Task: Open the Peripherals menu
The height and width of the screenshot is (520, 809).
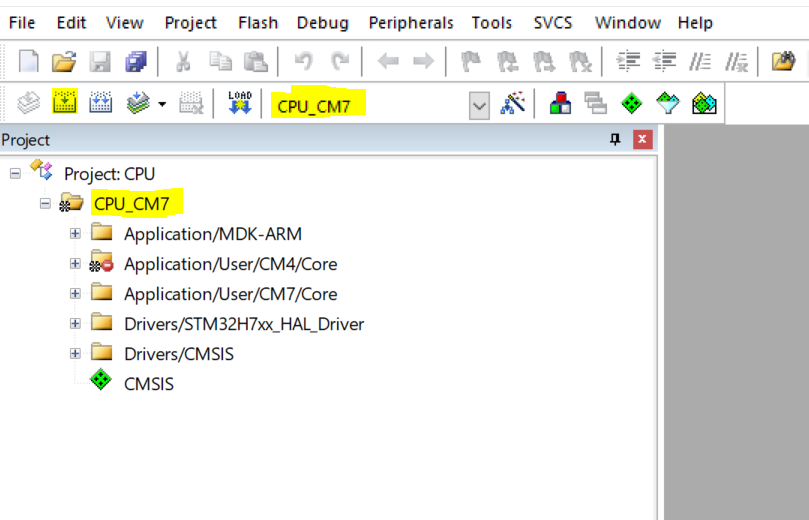Action: 411,23
